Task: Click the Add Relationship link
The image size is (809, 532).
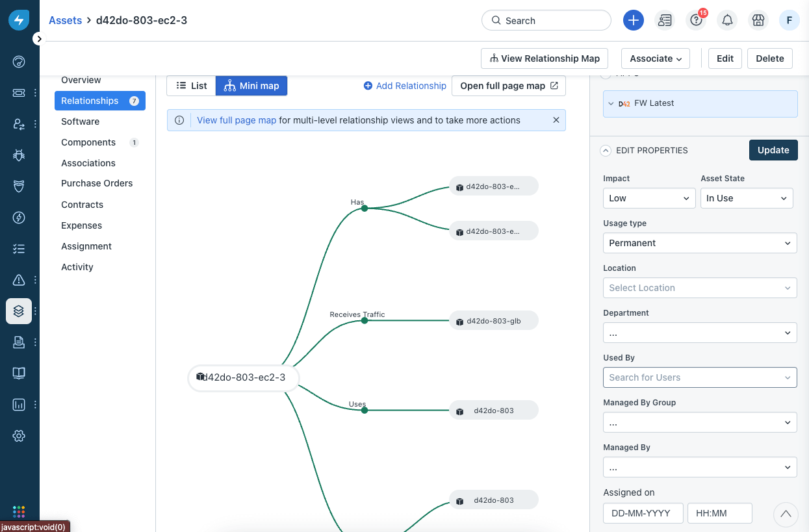Action: click(x=405, y=86)
